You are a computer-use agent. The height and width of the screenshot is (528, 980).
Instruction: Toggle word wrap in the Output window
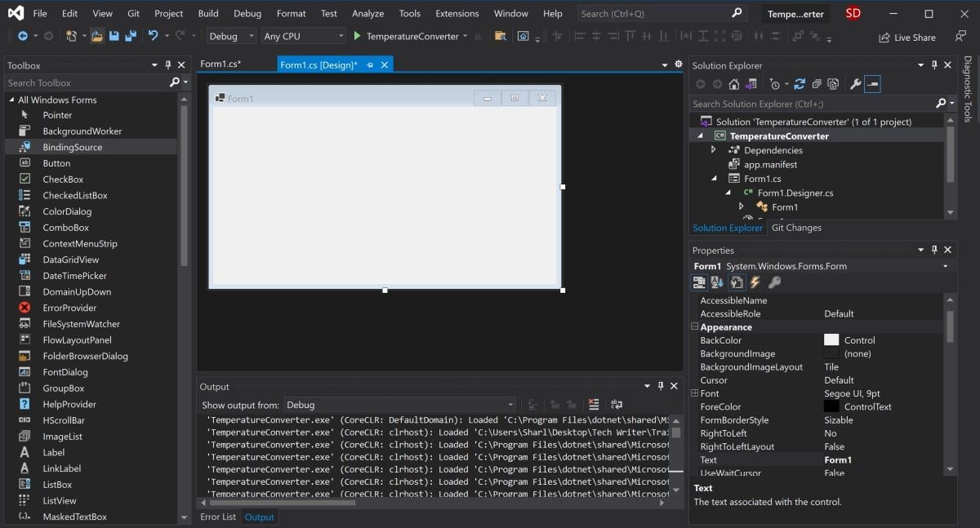tap(617, 405)
